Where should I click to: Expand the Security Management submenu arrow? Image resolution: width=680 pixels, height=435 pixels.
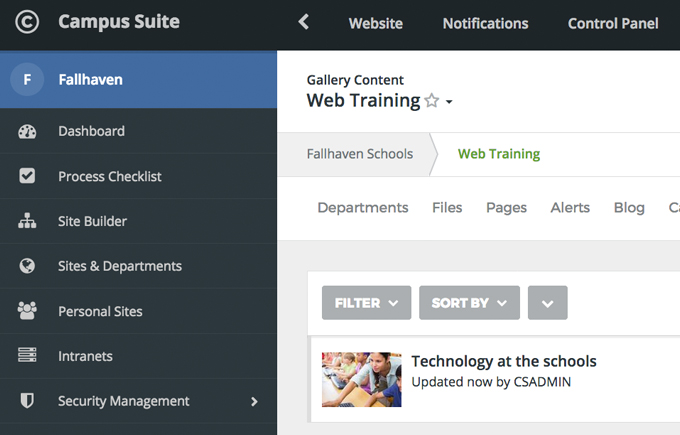254,402
